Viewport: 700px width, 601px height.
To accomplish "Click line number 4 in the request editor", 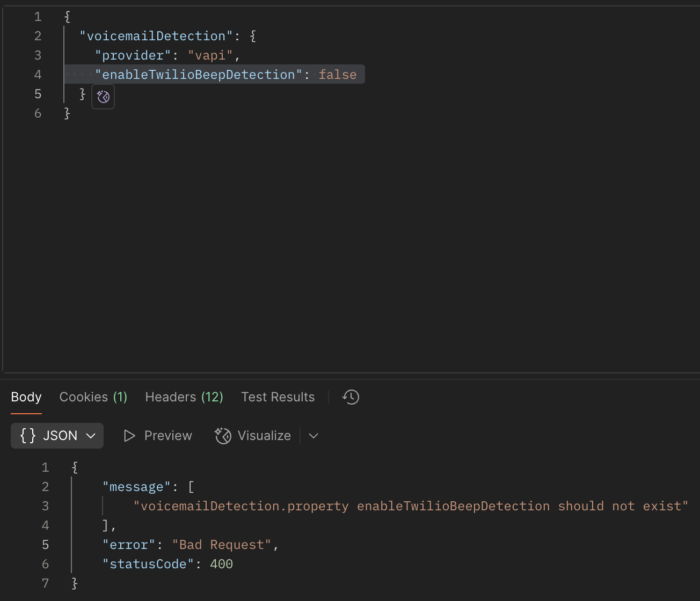I will tap(38, 74).
